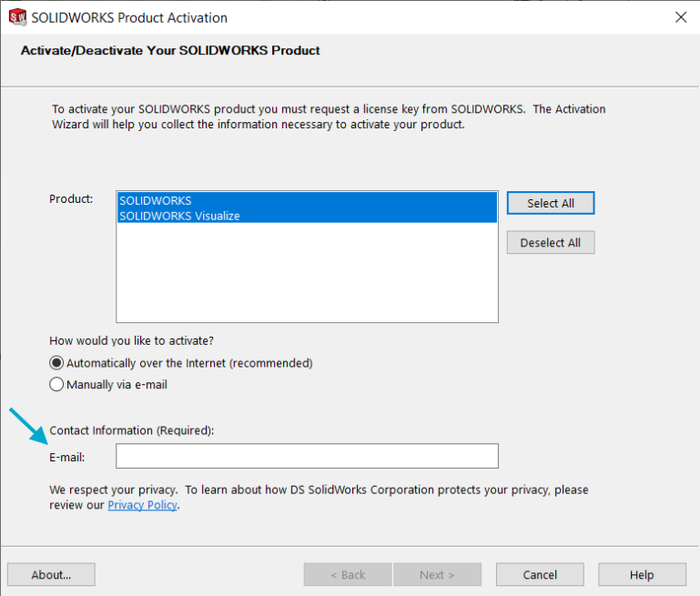Screen dimensions: 700x596
Task: Click the SOLIDWORKS Product Activation title text
Action: 129,17
